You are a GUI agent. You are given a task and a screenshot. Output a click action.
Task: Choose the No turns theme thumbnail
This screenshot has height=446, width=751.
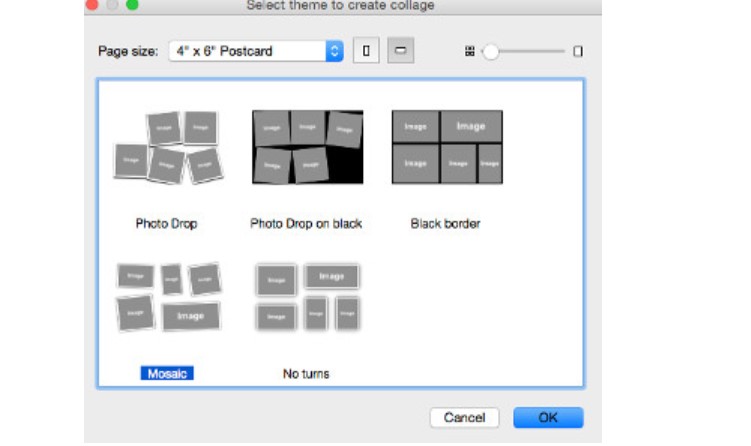pyautogui.click(x=307, y=297)
